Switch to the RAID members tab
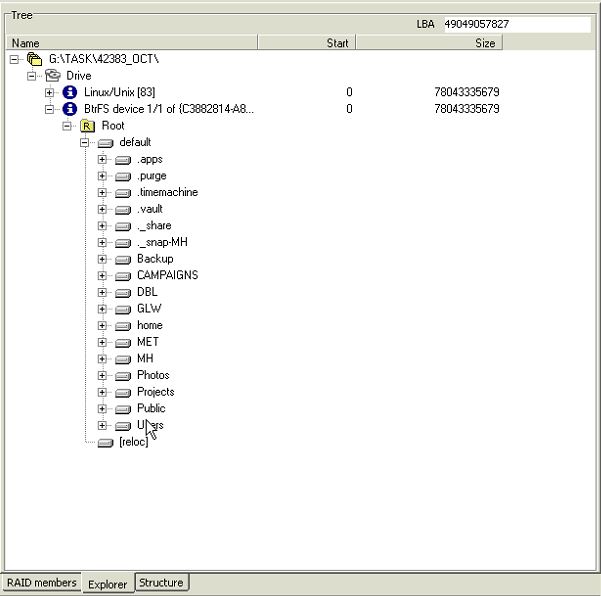Viewport: 601px width, 596px height. (x=41, y=583)
